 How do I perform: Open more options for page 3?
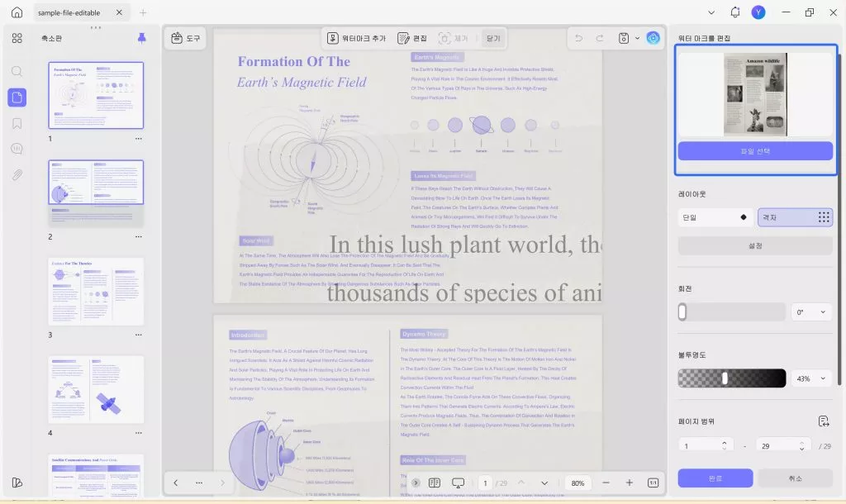(139, 335)
